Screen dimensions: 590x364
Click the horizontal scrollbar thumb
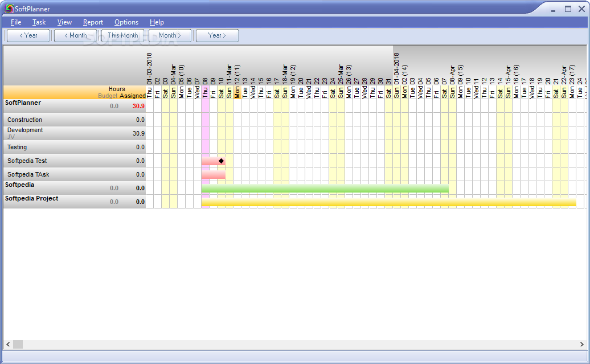(x=18, y=344)
